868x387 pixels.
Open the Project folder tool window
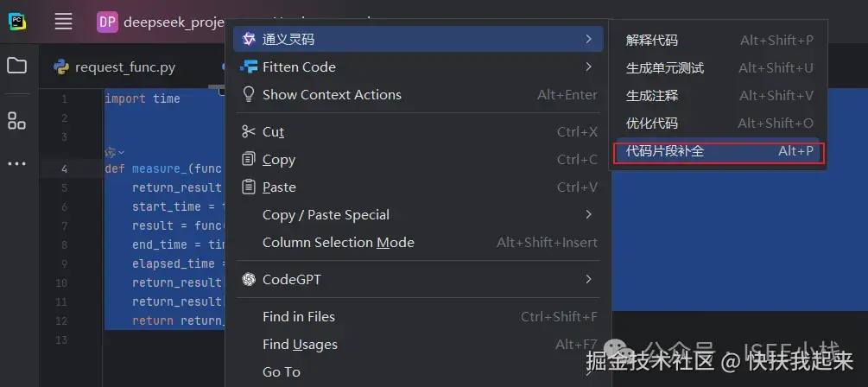16,66
